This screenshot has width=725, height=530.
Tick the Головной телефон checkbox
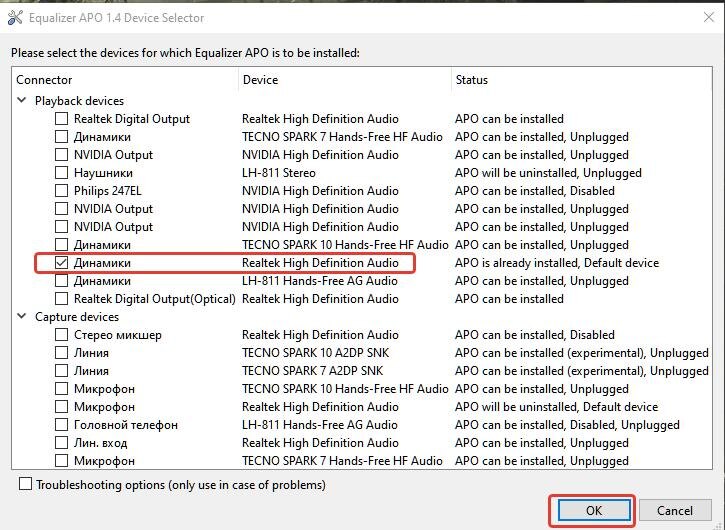point(61,425)
